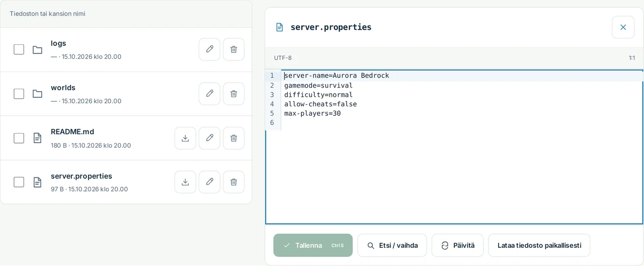Click Lataa tiedosto paikallisesti button
Image resolution: width=644 pixels, height=266 pixels.
pos(539,245)
